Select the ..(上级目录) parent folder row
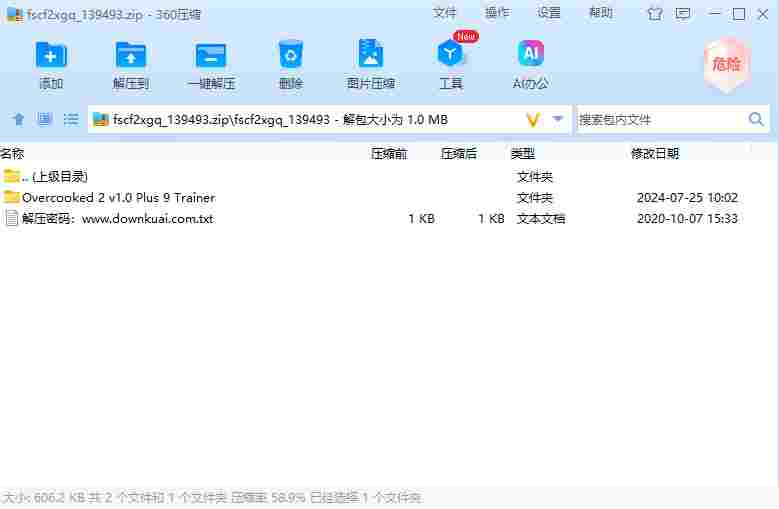The height and width of the screenshot is (509, 779). pos(388,176)
